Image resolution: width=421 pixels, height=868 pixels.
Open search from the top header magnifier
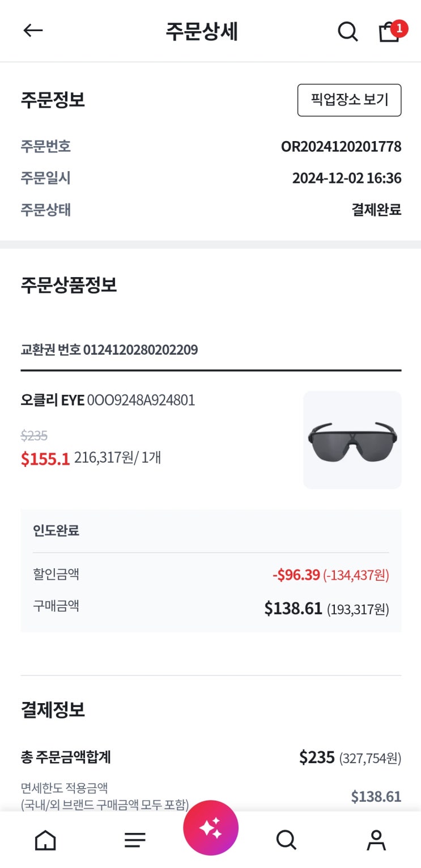pos(347,31)
